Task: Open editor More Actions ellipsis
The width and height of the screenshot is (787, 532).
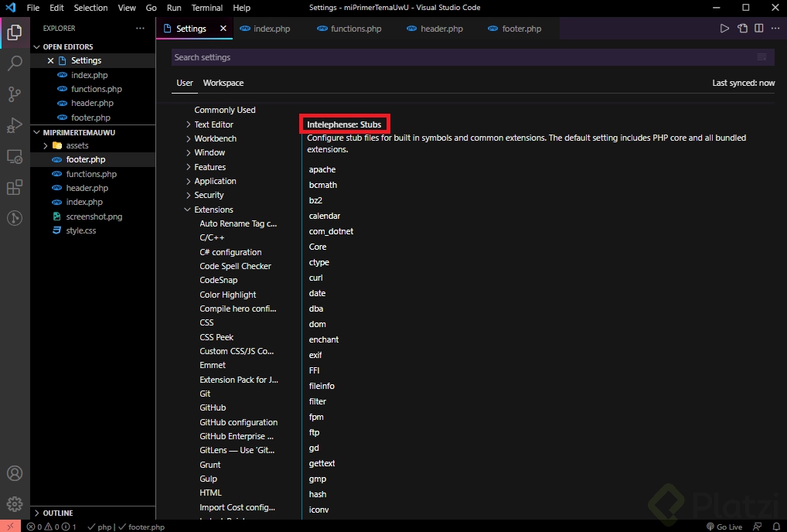Action: pyautogui.click(x=775, y=29)
